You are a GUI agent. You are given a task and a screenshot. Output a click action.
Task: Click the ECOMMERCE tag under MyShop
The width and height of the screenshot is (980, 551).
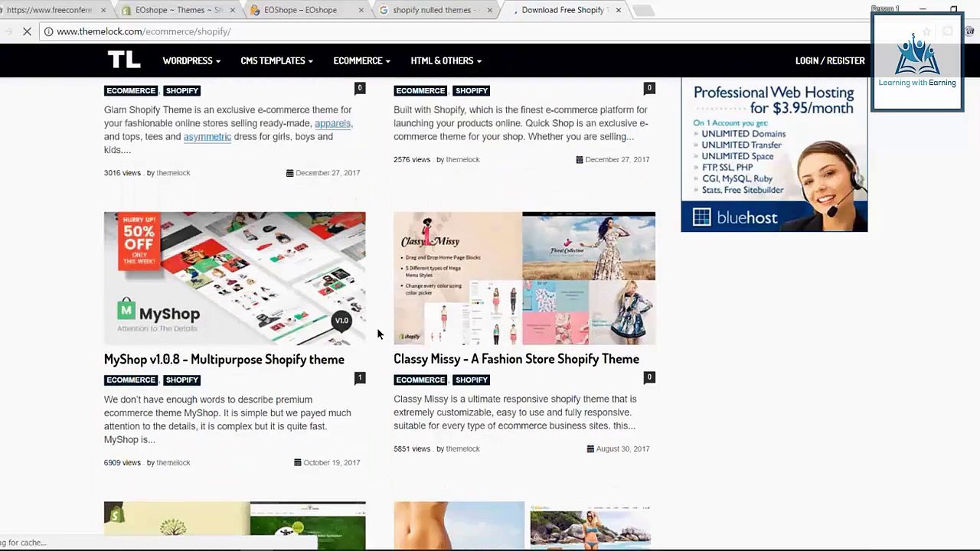click(x=131, y=380)
